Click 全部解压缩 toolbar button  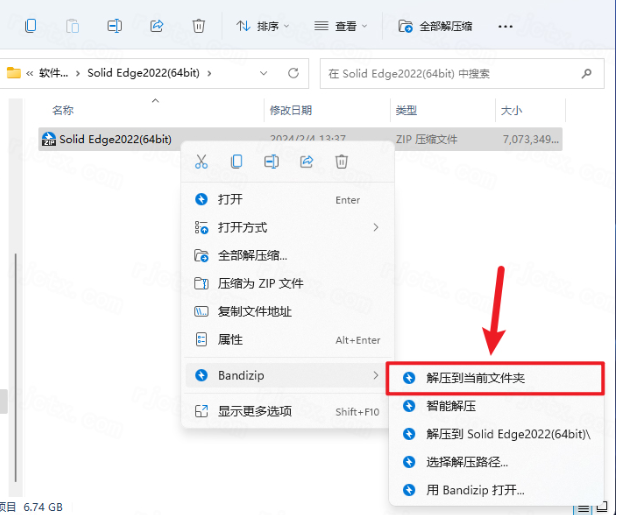click(435, 25)
